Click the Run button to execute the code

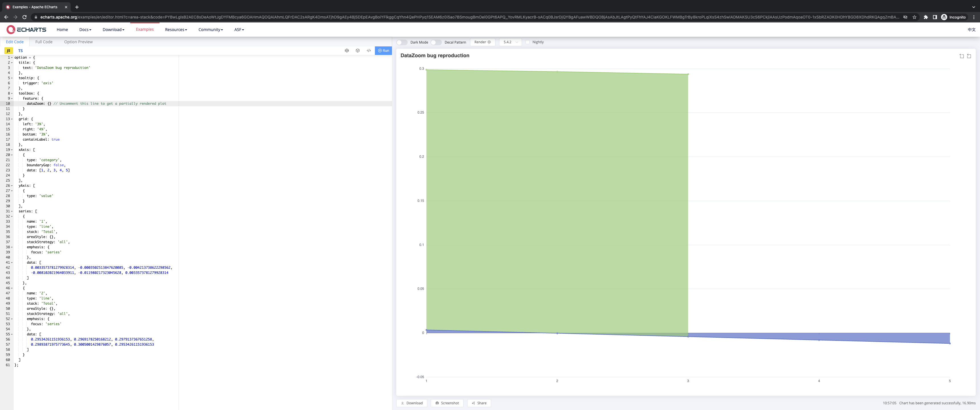(x=383, y=50)
